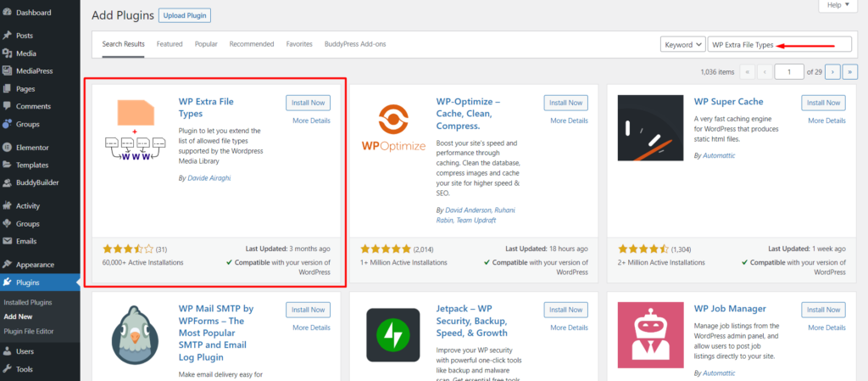The width and height of the screenshot is (868, 381).
Task: Click the WP Super Cache title link
Action: [728, 102]
